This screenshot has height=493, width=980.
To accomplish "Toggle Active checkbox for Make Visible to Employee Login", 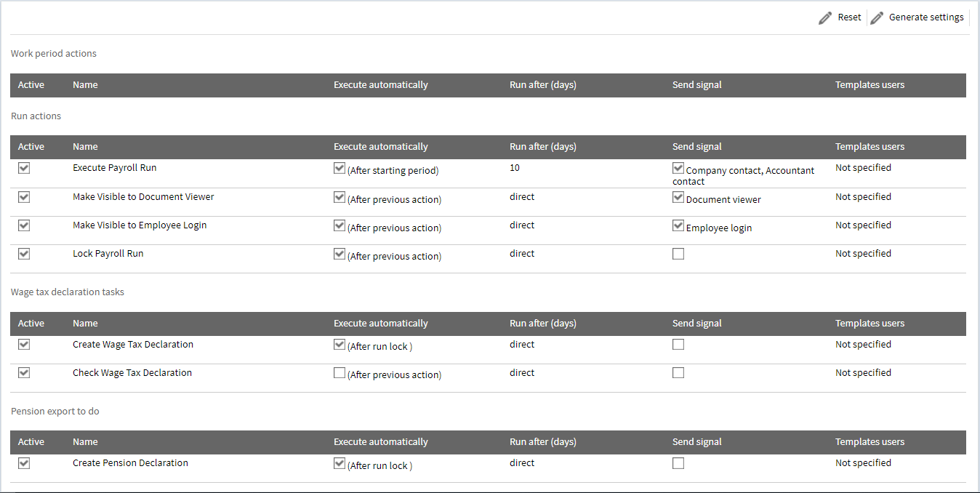I will point(24,225).
